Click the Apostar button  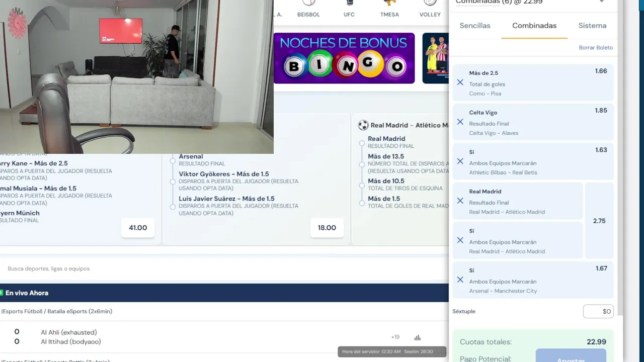(571, 355)
